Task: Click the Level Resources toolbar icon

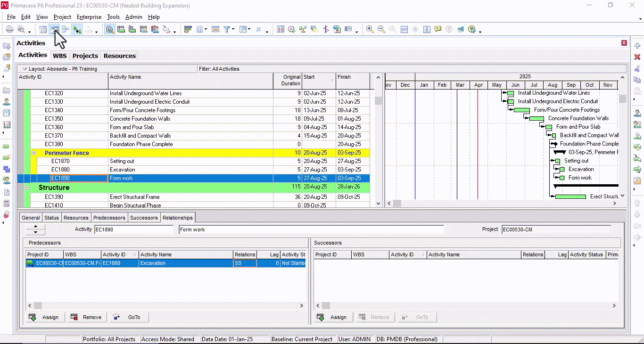Action: click(303, 29)
